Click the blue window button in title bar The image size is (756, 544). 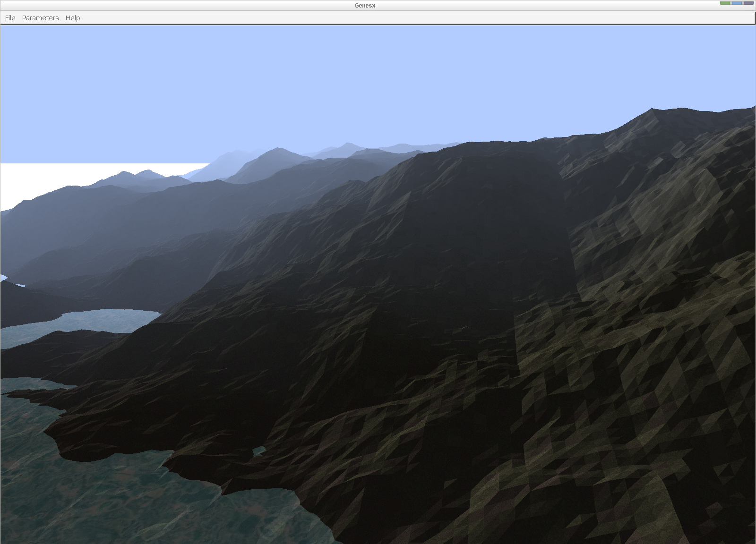[737, 3]
